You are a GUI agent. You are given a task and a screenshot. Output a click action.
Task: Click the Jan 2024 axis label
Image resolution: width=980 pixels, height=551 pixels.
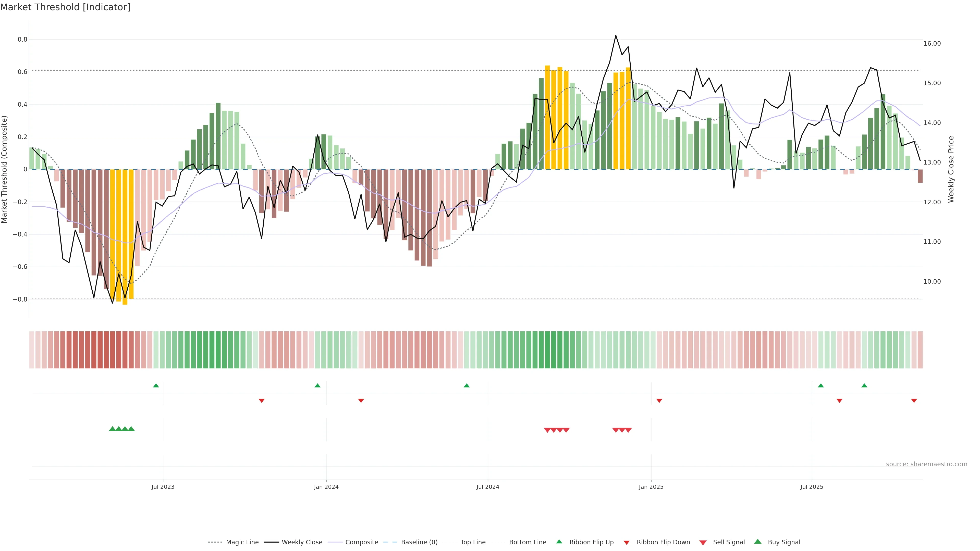[x=326, y=487]
